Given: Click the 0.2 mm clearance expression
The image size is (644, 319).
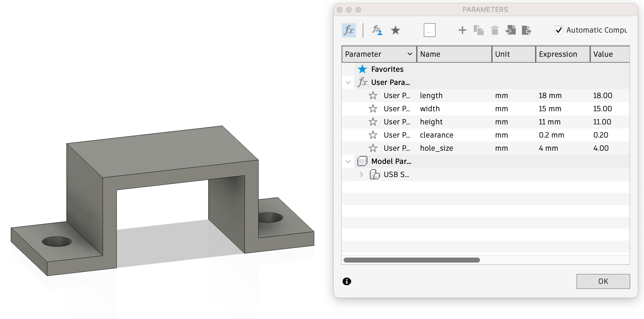Looking at the screenshot, I should [x=551, y=135].
